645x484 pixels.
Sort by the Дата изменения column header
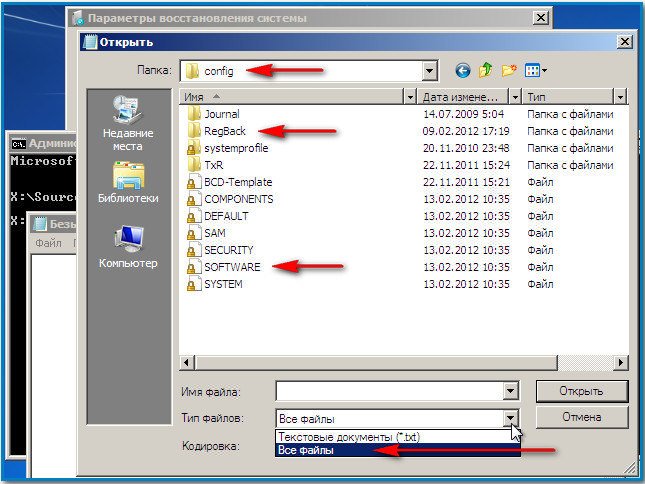coord(460,96)
